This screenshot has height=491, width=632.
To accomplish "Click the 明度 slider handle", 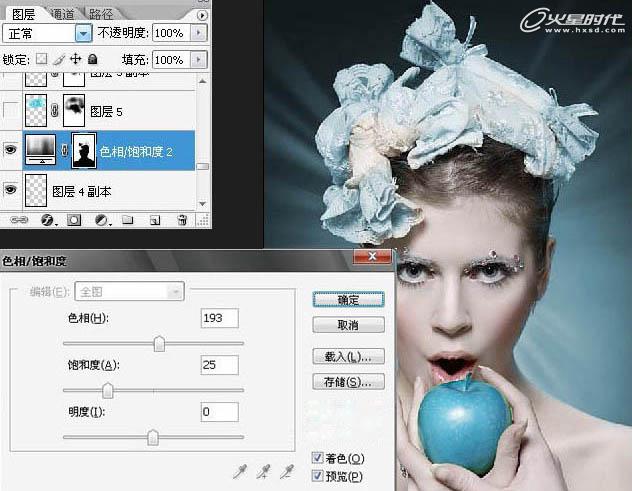I will tap(153, 437).
